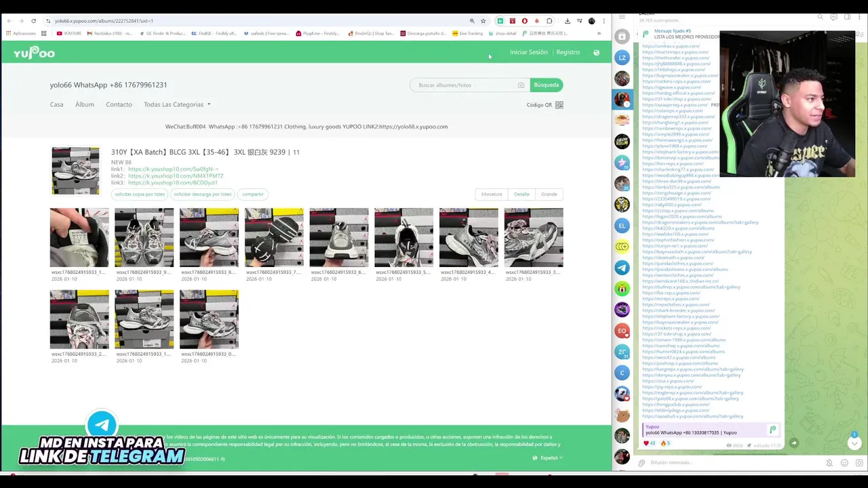Click Iniciar Sesión link

[x=529, y=52]
